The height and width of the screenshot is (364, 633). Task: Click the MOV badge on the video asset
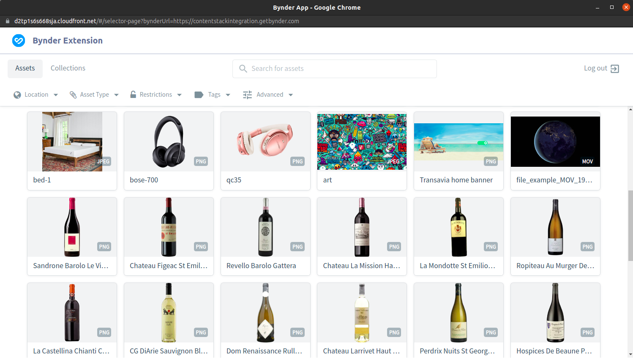click(587, 161)
